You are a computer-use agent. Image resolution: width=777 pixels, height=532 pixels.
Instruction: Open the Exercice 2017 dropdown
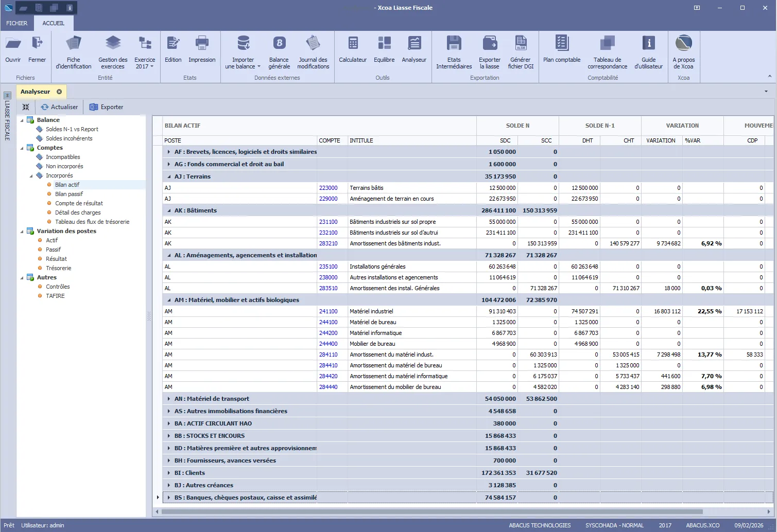point(152,67)
